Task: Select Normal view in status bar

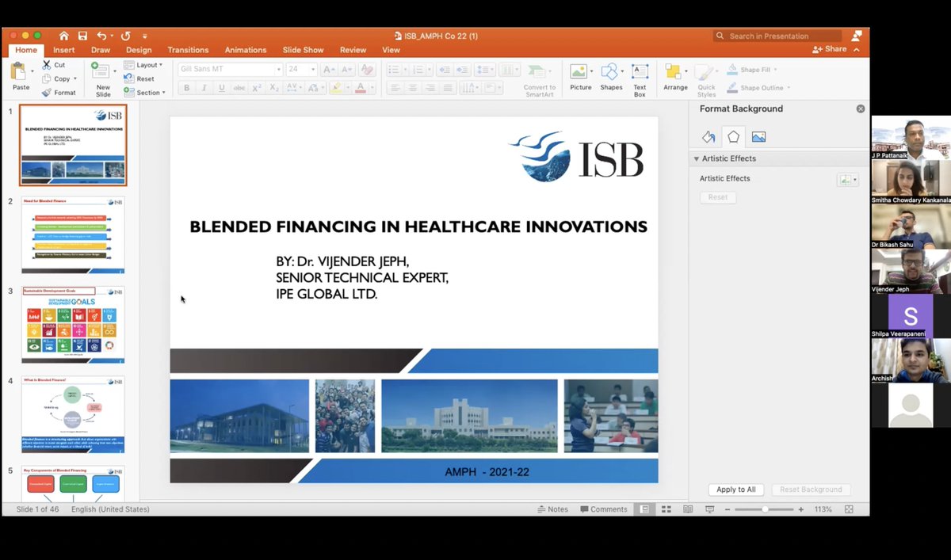Action: point(645,509)
